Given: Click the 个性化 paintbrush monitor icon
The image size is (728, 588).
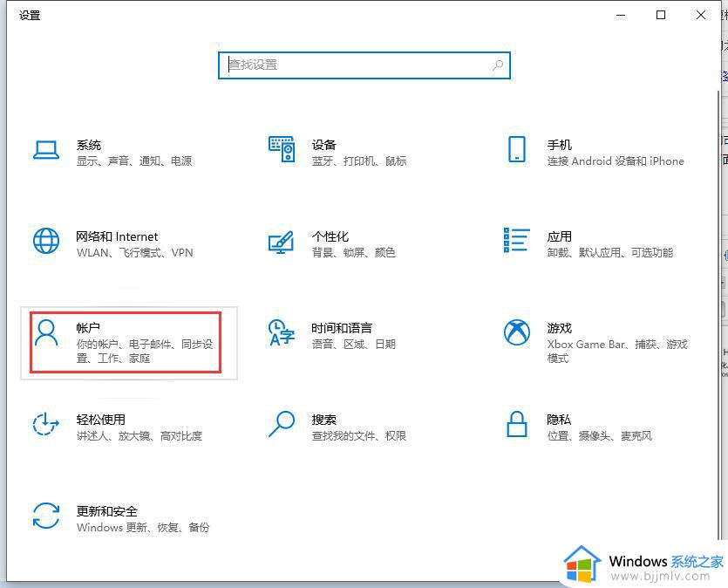Looking at the screenshot, I should pyautogui.click(x=282, y=242).
